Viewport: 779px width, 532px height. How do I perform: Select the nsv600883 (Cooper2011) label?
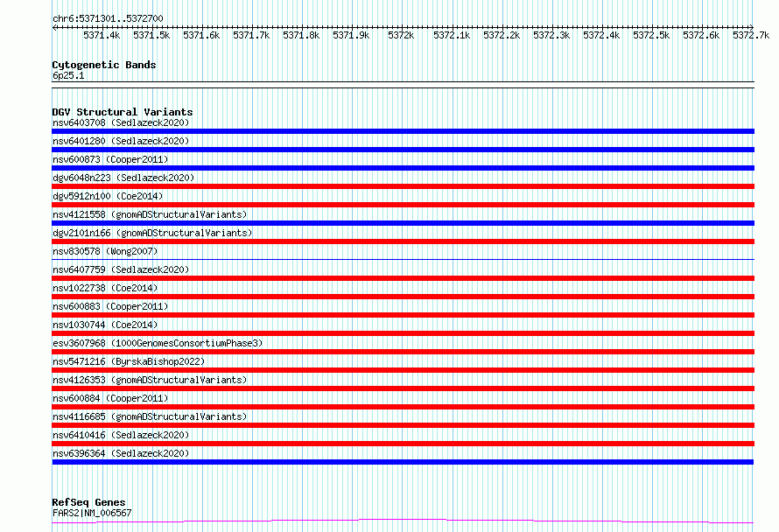pos(110,306)
